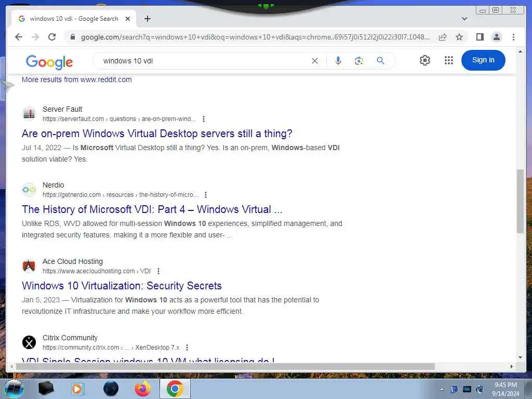Viewport: 532px width, 399px height.
Task: Open tab search dropdown chevron
Action: [x=464, y=19]
